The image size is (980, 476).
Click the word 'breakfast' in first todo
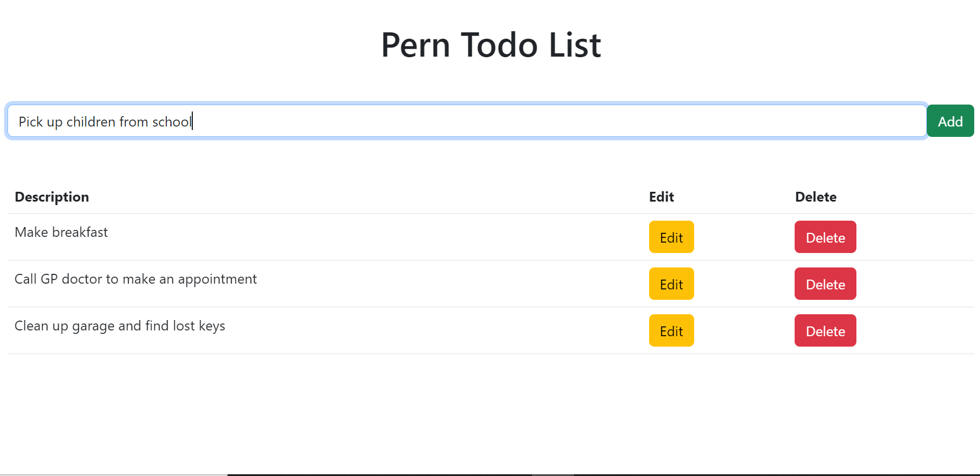(x=80, y=232)
